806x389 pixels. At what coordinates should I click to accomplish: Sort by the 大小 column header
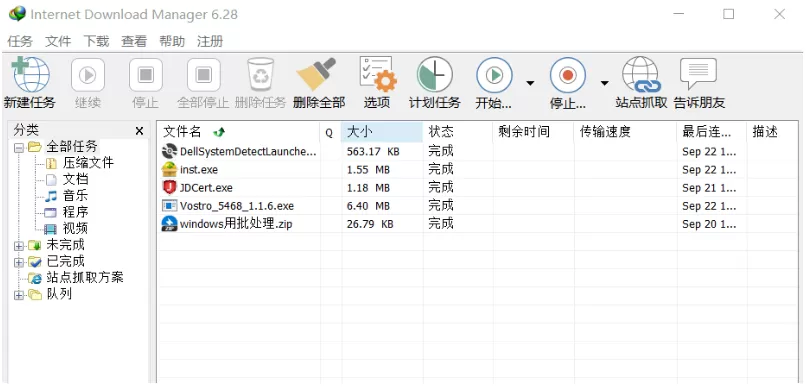[x=382, y=132]
